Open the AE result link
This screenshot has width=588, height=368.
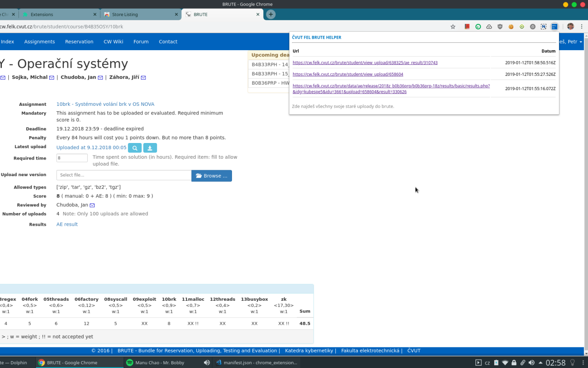tap(67, 224)
